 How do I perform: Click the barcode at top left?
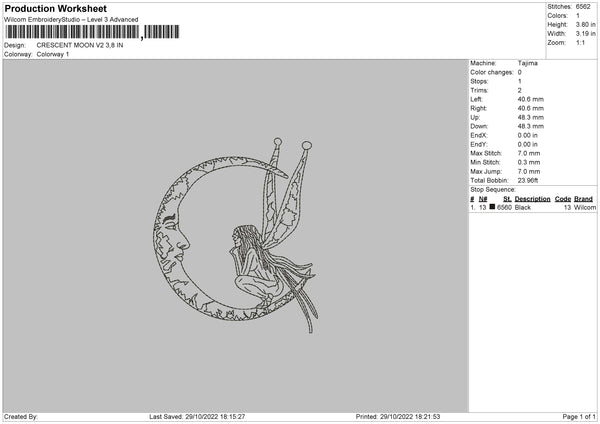[92, 32]
